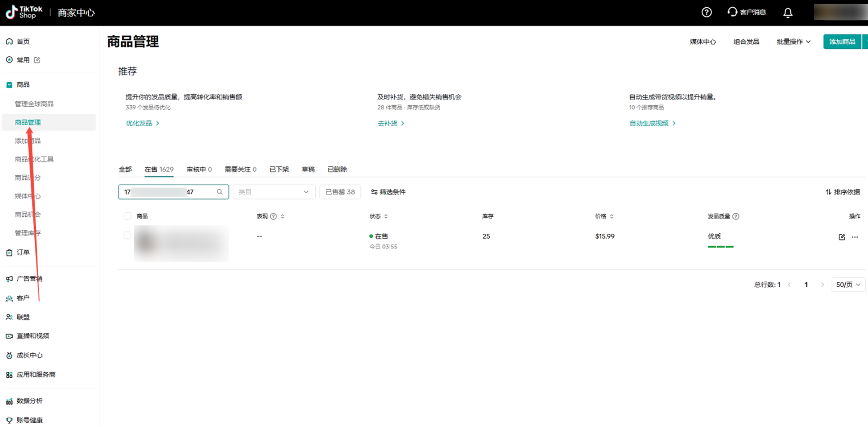Check the product row checkbox
868x427 pixels.
point(127,235)
